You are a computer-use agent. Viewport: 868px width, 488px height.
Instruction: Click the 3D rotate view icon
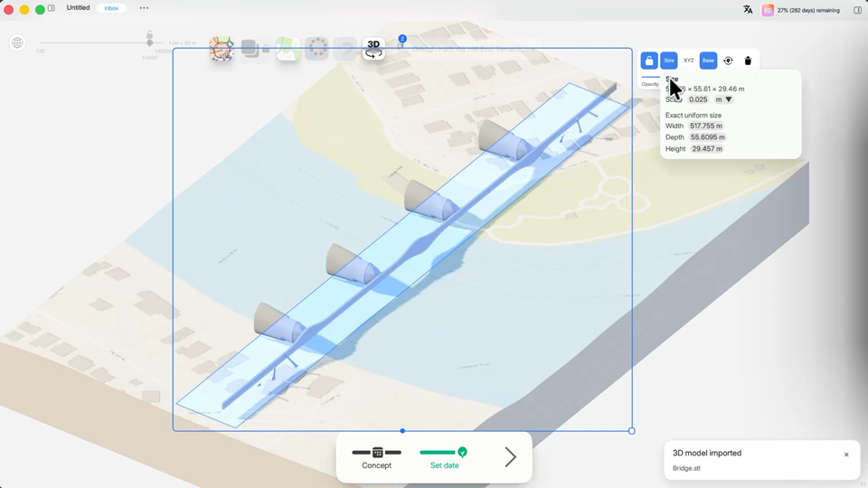(x=373, y=49)
